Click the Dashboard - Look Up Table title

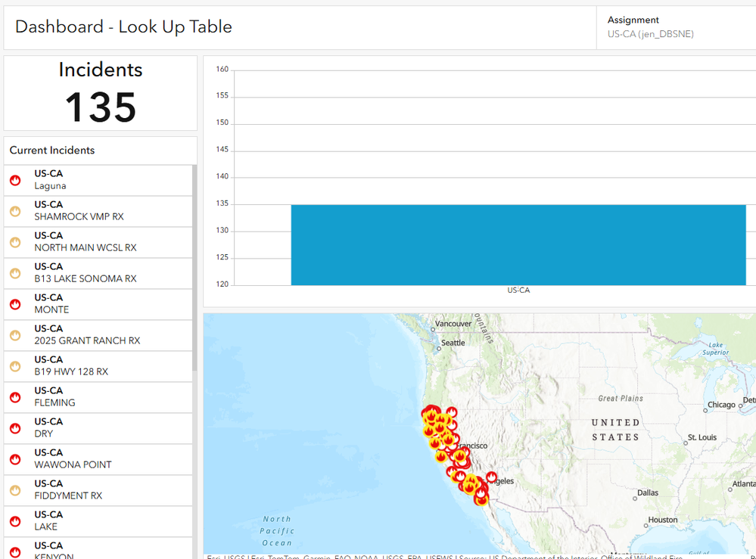coord(123,27)
